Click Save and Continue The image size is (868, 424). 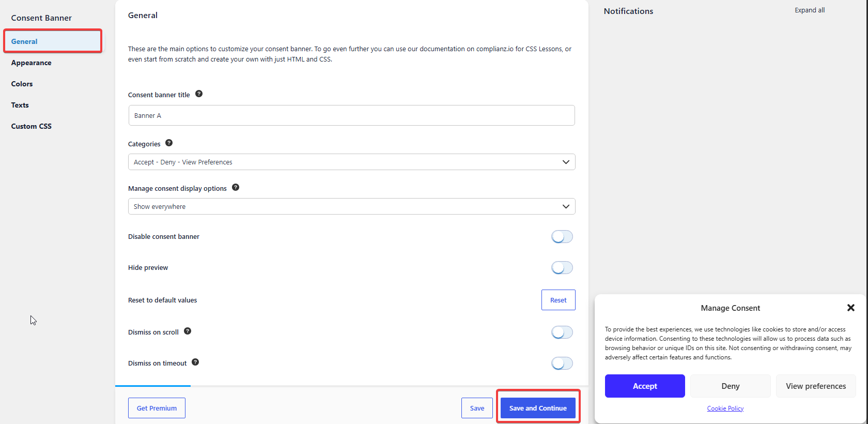point(538,408)
